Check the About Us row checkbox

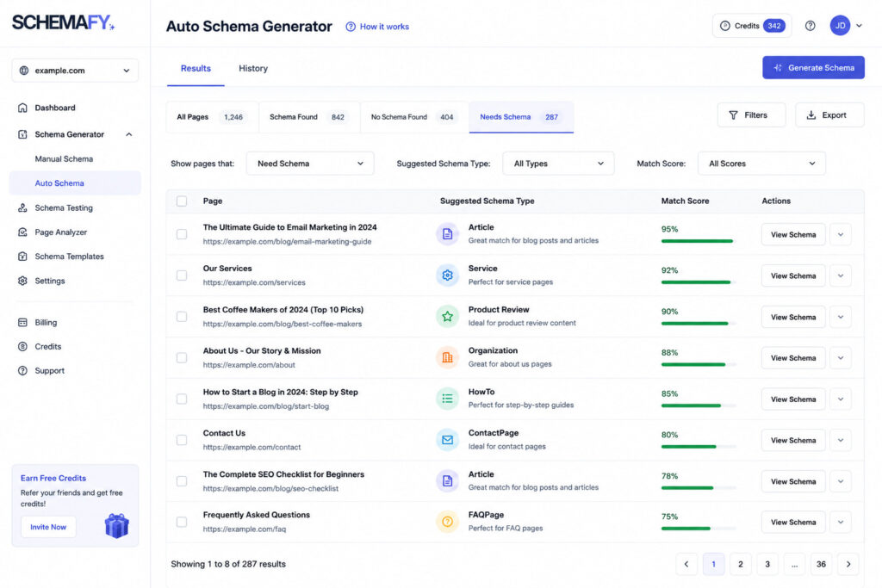point(182,357)
